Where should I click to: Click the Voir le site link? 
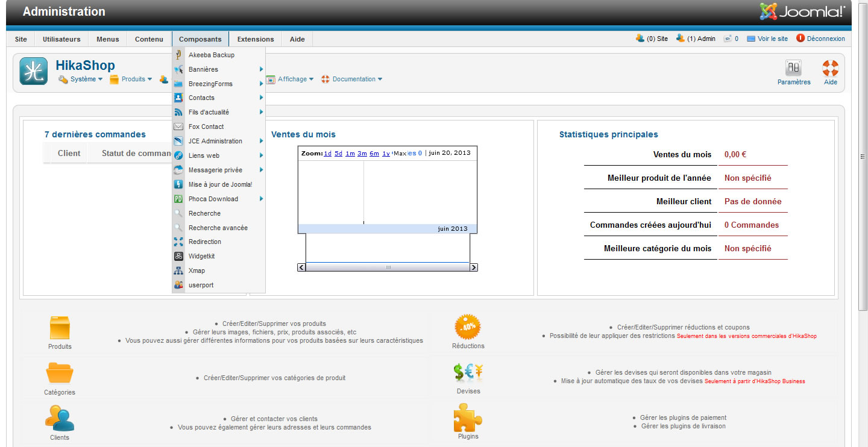pos(772,39)
